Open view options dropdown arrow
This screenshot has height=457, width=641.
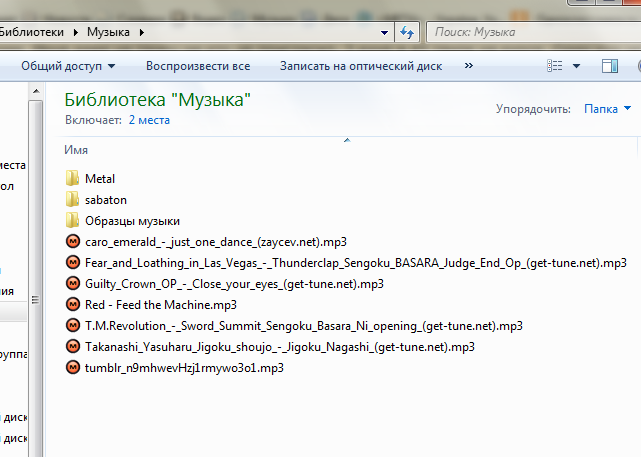pyautogui.click(x=576, y=66)
